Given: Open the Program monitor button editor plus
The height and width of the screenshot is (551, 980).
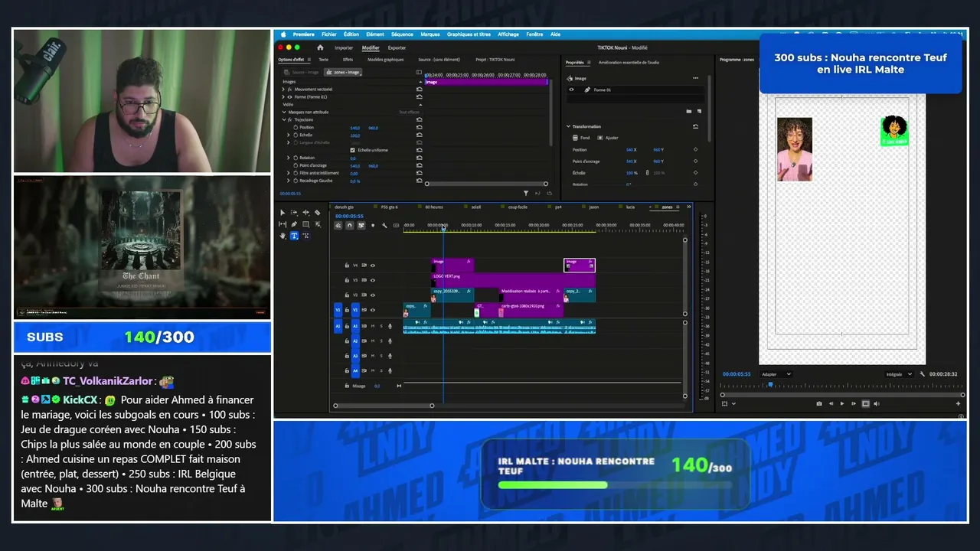Looking at the screenshot, I should (x=958, y=403).
